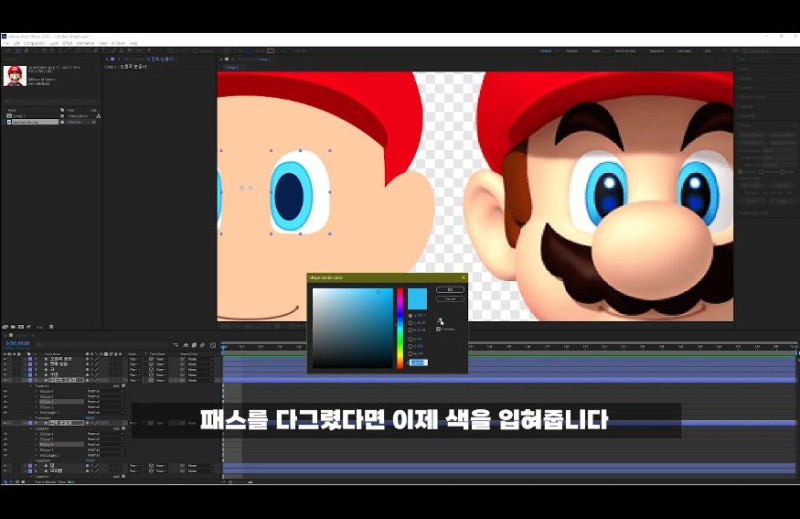Select the H radio button in color picker
The image size is (800, 519).
click(x=410, y=315)
